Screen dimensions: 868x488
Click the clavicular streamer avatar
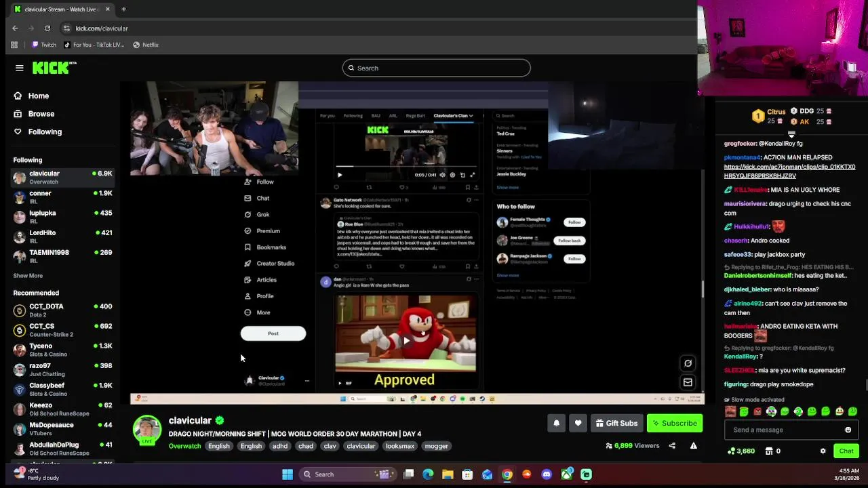click(147, 430)
